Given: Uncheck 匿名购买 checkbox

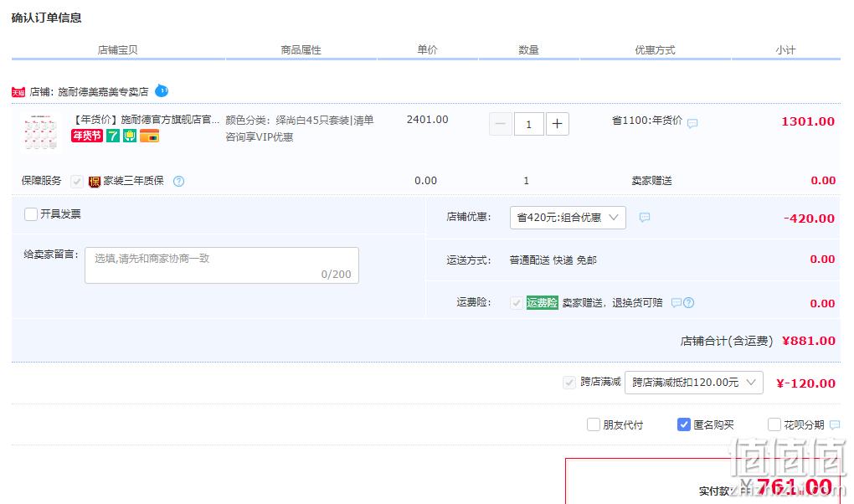Looking at the screenshot, I should [683, 424].
